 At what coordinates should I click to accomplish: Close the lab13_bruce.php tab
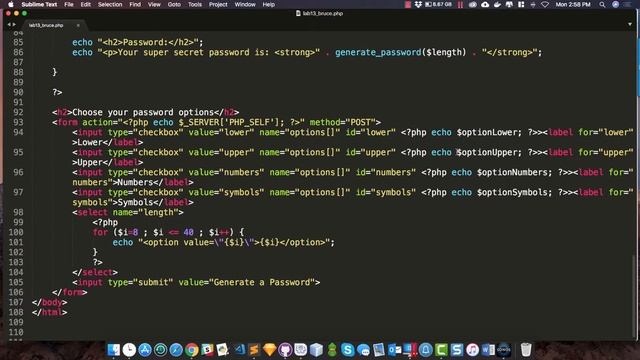[78, 25]
